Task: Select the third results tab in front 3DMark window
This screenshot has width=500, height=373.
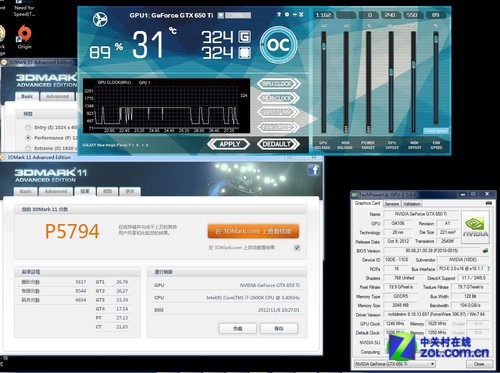Action: (x=85, y=191)
